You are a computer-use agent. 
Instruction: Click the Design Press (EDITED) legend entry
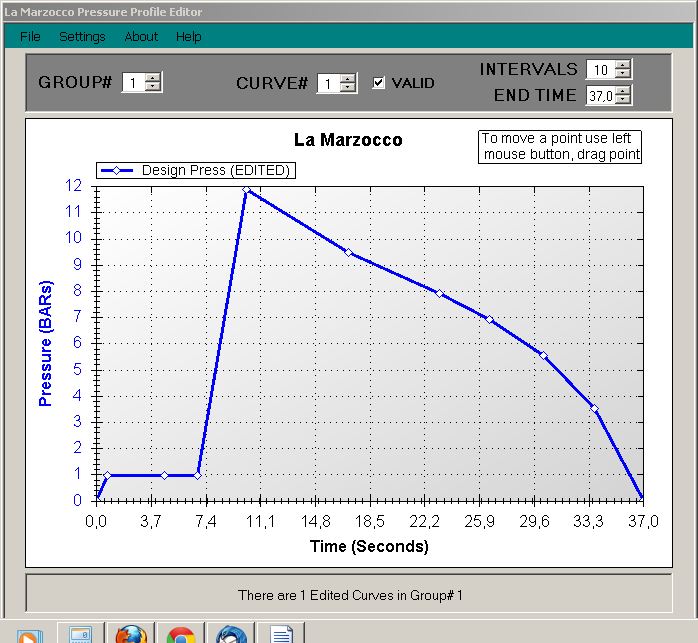point(196,170)
